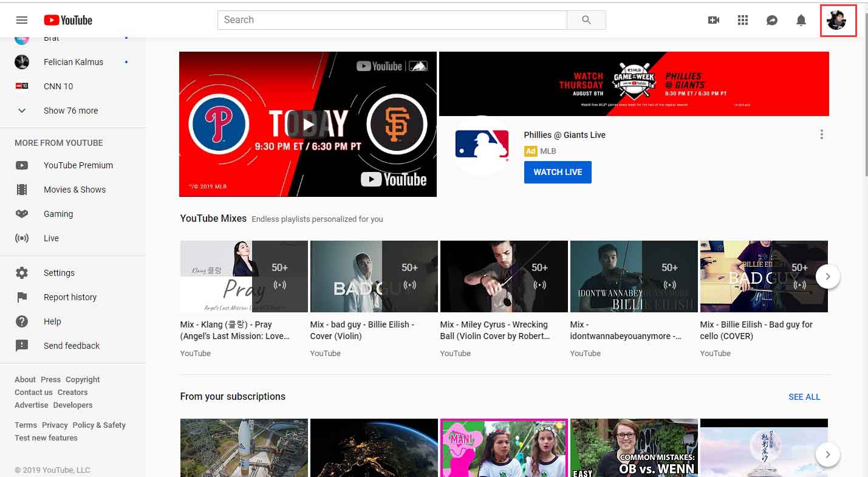
Task: Open the Earth at night thumbnail
Action: (374, 448)
